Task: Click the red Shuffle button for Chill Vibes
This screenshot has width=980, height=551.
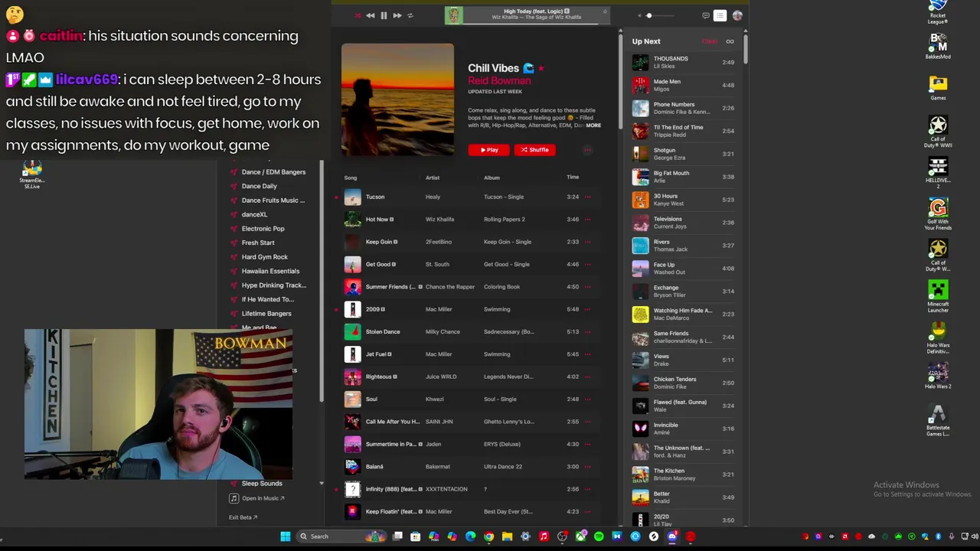Action: (x=534, y=150)
